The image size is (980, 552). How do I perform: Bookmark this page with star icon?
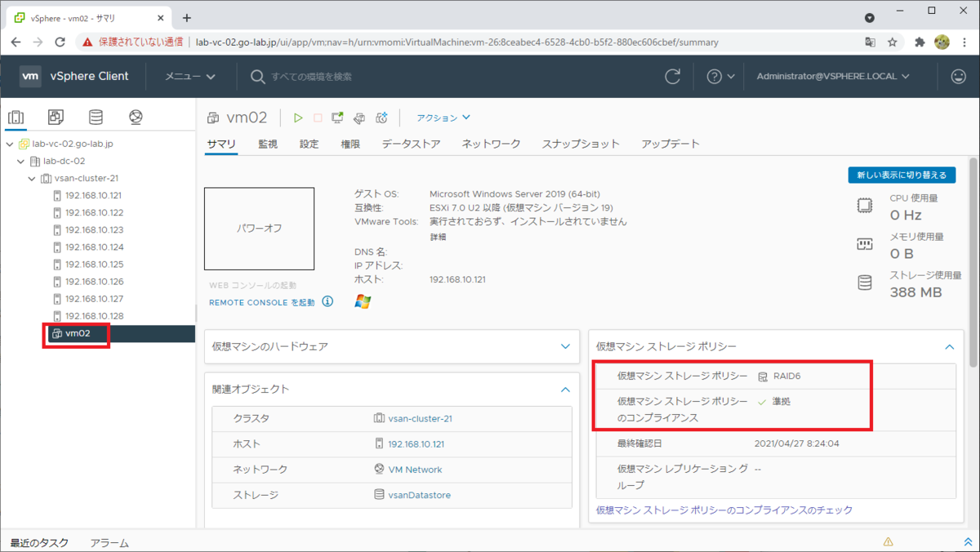(893, 42)
